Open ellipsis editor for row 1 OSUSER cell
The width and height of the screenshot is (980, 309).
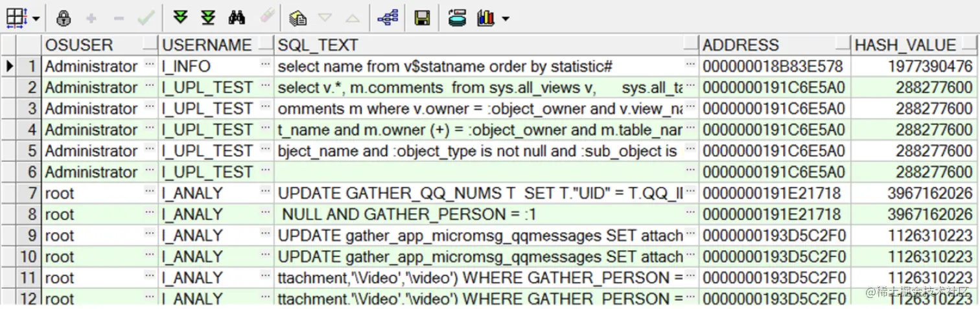pyautogui.click(x=150, y=66)
